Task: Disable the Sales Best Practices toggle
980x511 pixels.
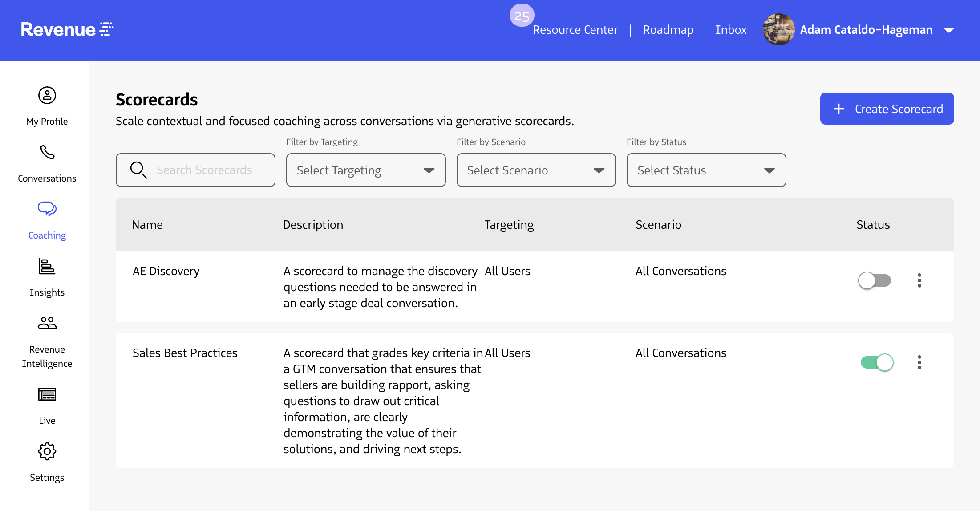Action: [x=877, y=362]
